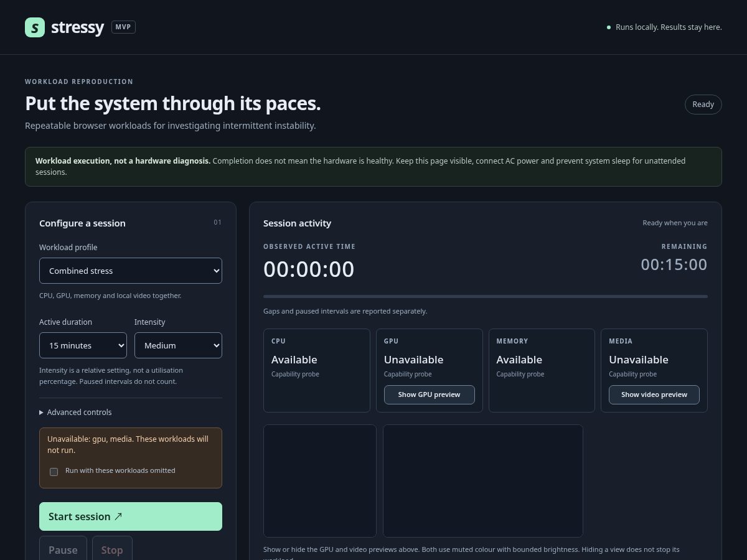Click the observed active time 00:00:00

(309, 269)
